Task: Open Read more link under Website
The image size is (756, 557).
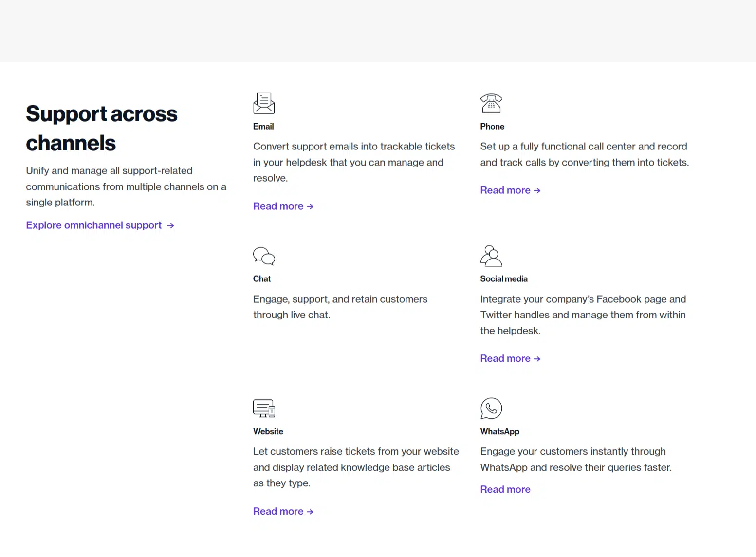Action: [283, 512]
